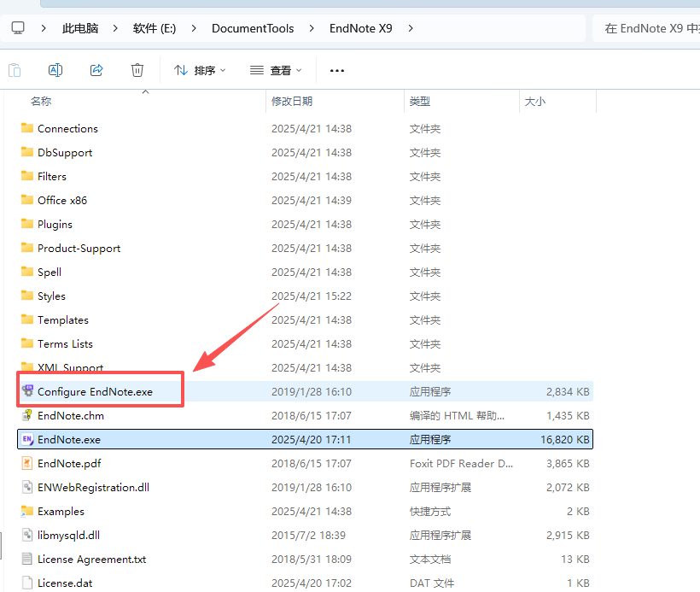Click the DAT 文件 type cell

[x=432, y=583]
